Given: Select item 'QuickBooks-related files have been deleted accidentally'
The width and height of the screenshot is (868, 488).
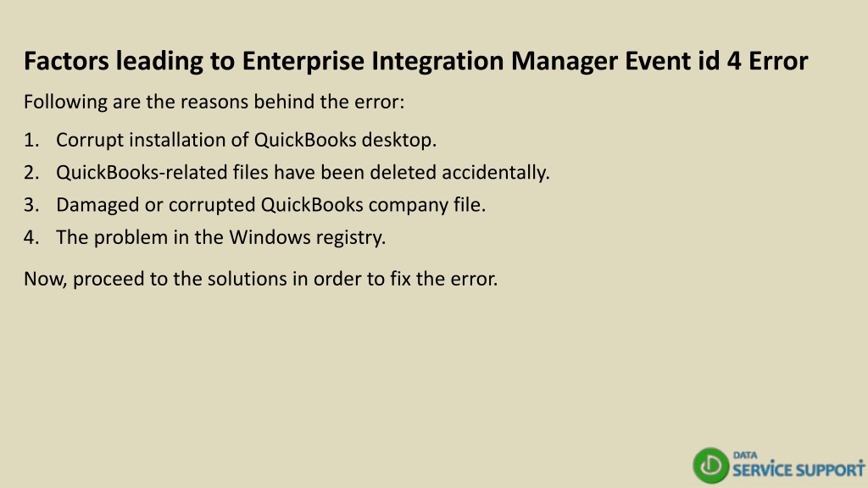Looking at the screenshot, I should coord(303,172).
